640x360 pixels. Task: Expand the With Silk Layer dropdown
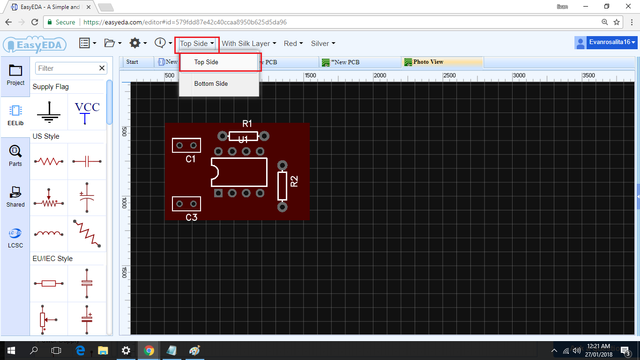pyautogui.click(x=249, y=43)
